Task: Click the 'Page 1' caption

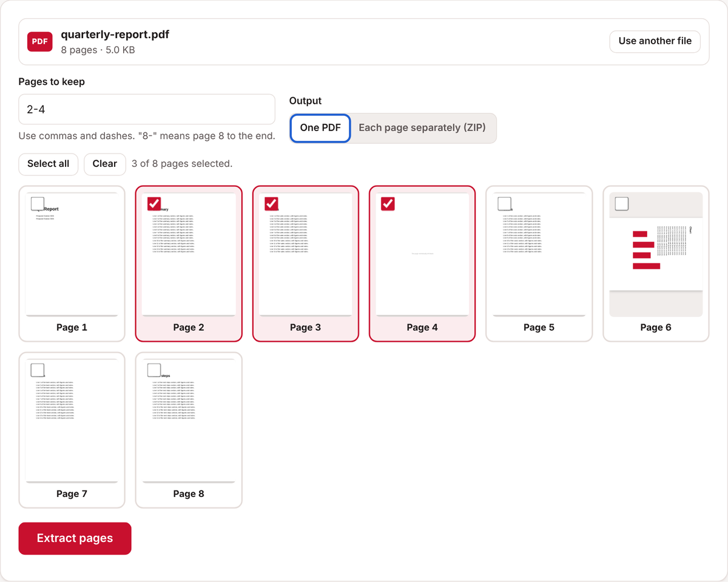Action: pyautogui.click(x=72, y=327)
